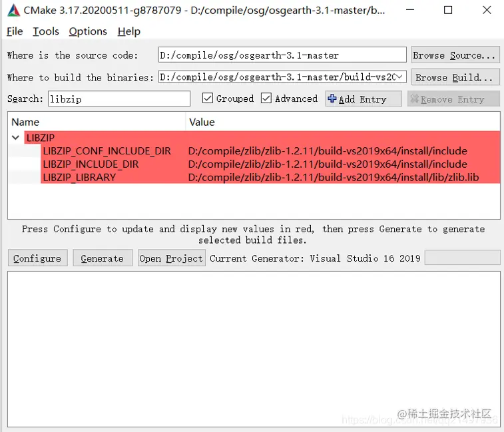
Task: Focus the Search field containing libzip
Action: pyautogui.click(x=119, y=99)
